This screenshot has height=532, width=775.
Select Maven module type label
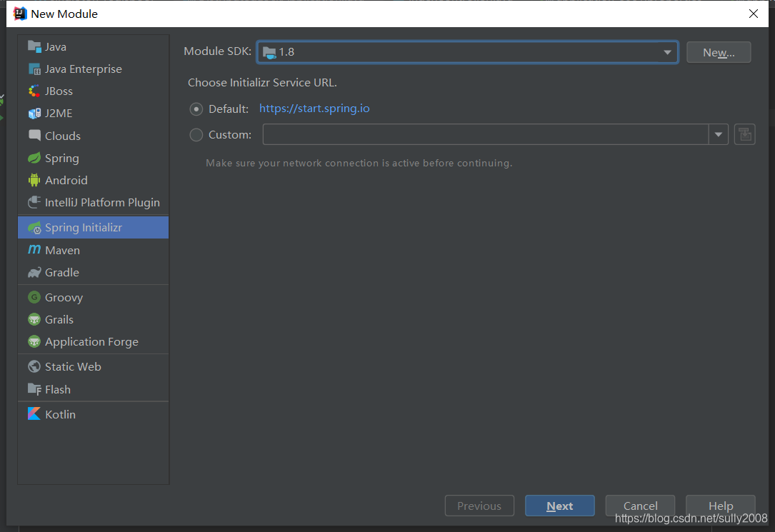point(62,251)
